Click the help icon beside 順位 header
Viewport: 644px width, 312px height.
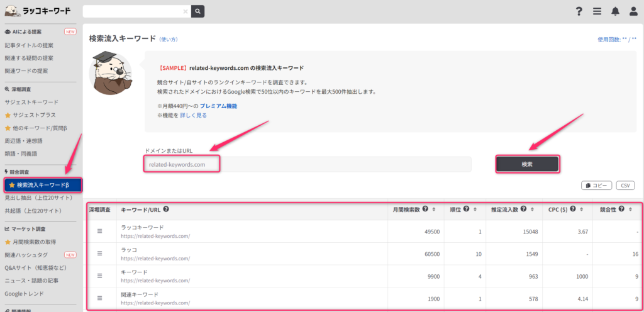pos(466,209)
